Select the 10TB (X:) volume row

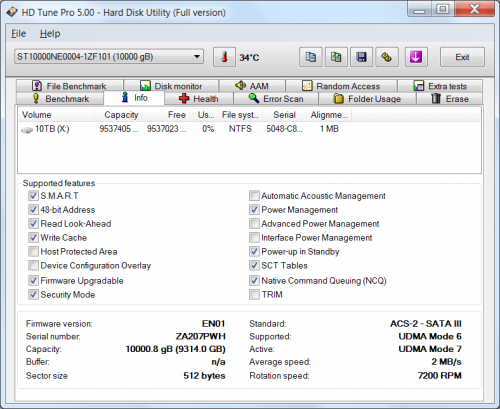pyautogui.click(x=249, y=129)
